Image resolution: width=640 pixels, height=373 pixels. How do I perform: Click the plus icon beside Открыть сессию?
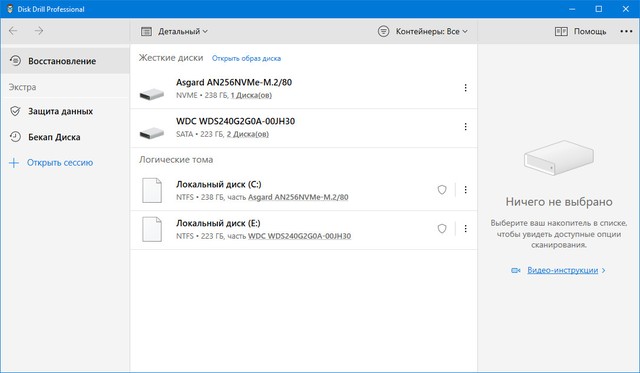click(14, 163)
